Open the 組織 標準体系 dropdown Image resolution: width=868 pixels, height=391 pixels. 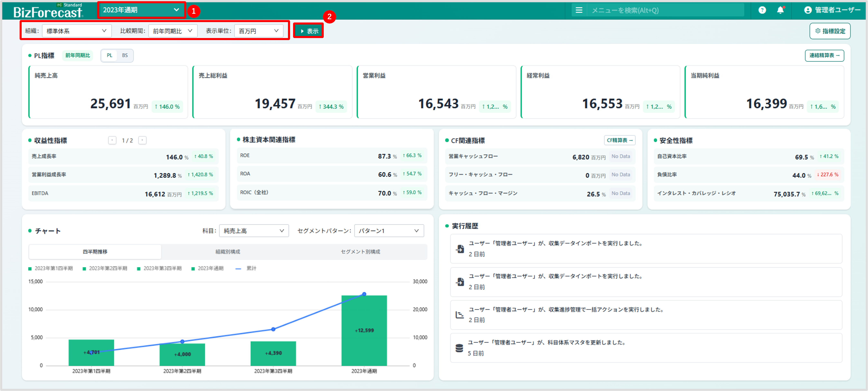[76, 31]
